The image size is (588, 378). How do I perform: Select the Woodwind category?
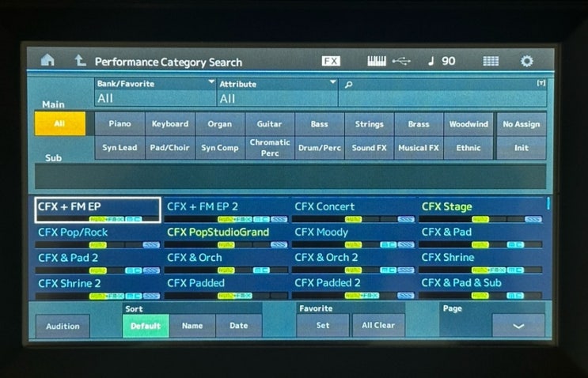[469, 124]
